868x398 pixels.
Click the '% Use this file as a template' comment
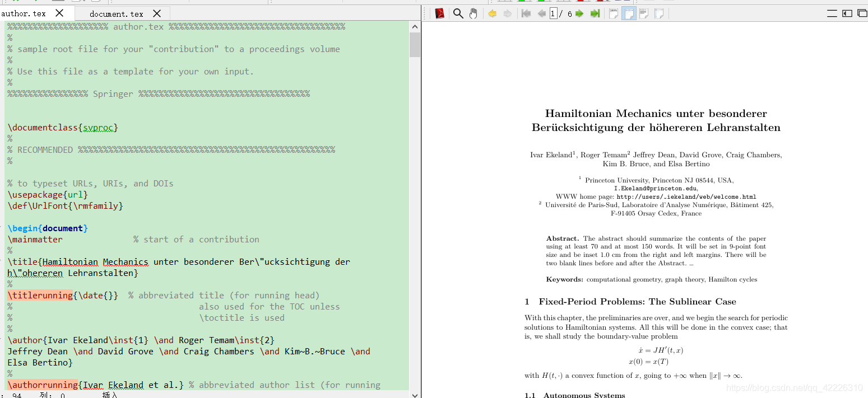(131, 72)
